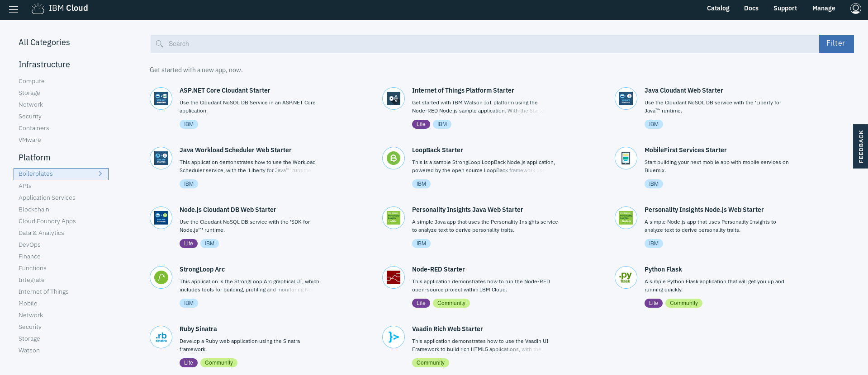Click the Lite tag on Node-RED Starter
Viewport: 868px width, 375px height.
pos(421,303)
